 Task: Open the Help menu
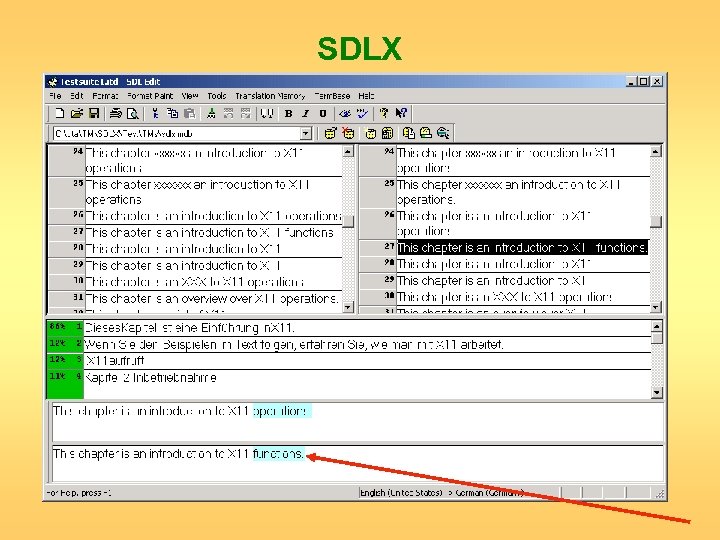click(366, 96)
